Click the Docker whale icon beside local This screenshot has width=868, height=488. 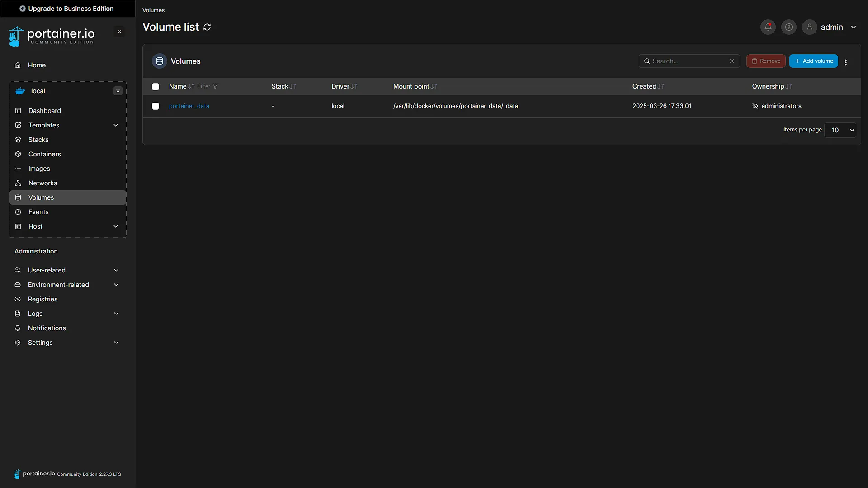[20, 91]
